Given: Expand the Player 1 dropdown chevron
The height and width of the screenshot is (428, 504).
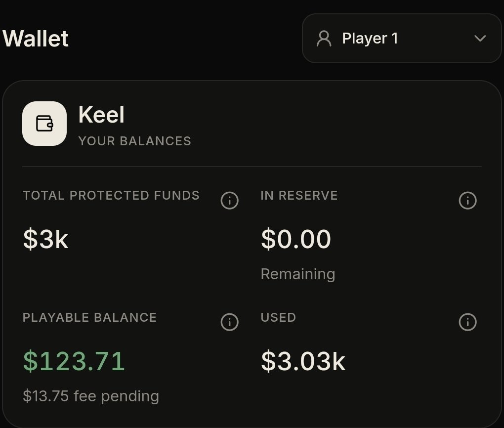Looking at the screenshot, I should pos(480,39).
